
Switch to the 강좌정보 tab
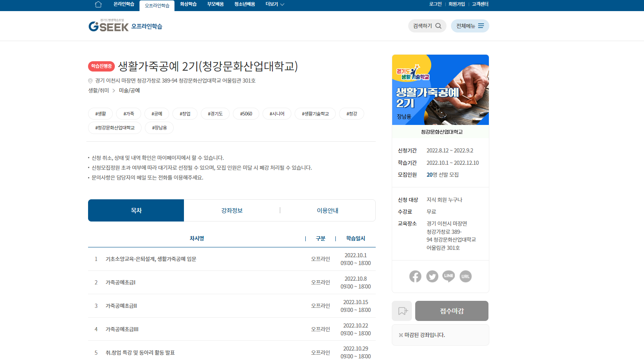click(x=232, y=210)
